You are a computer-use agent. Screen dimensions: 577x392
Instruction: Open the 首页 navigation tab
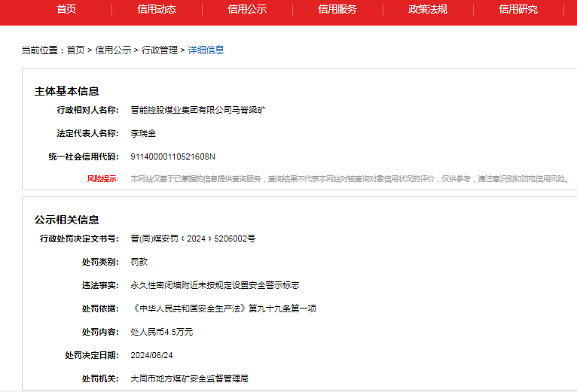[x=66, y=9]
